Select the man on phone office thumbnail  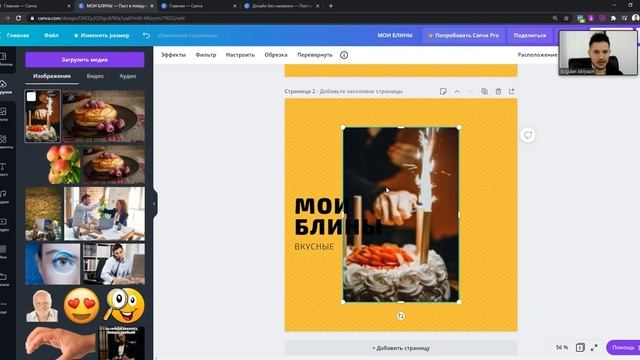click(114, 264)
